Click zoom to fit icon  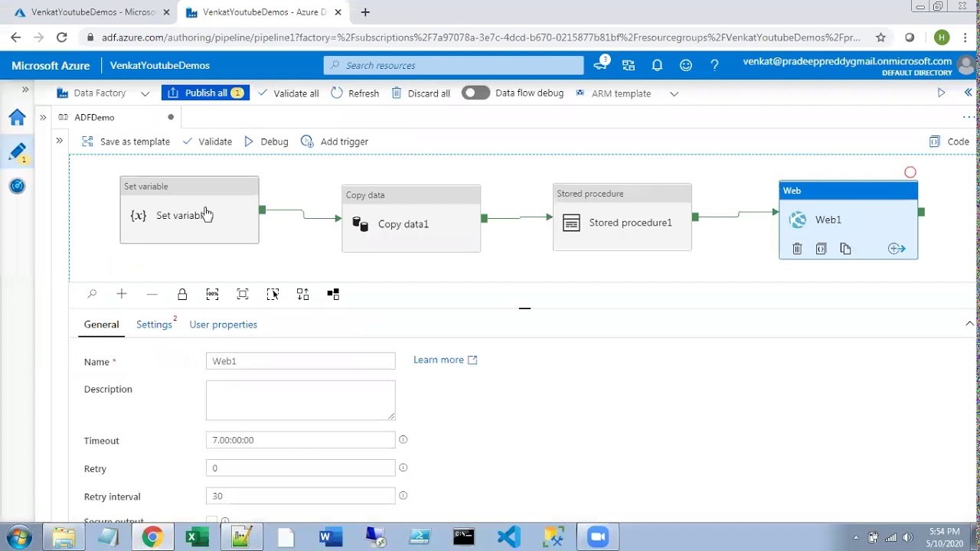(243, 294)
